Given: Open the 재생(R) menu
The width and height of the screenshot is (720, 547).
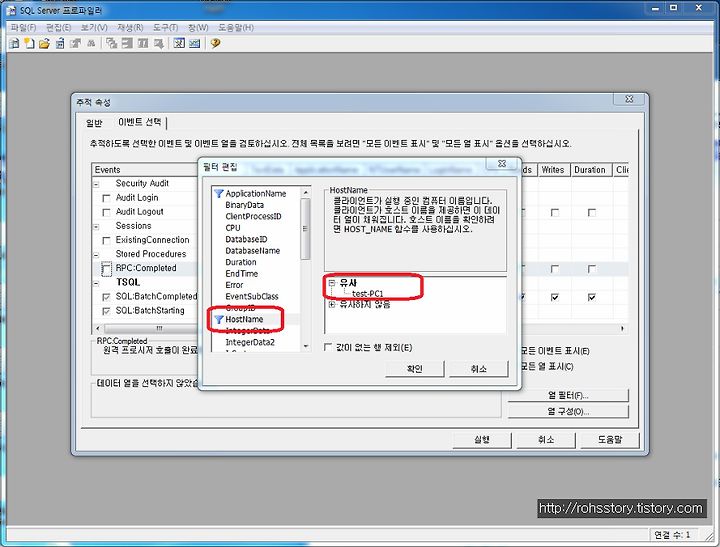Looking at the screenshot, I should (x=130, y=28).
